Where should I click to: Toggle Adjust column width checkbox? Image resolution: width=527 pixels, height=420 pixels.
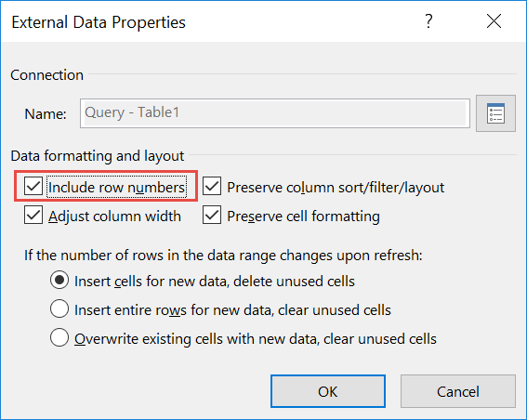pos(33,215)
